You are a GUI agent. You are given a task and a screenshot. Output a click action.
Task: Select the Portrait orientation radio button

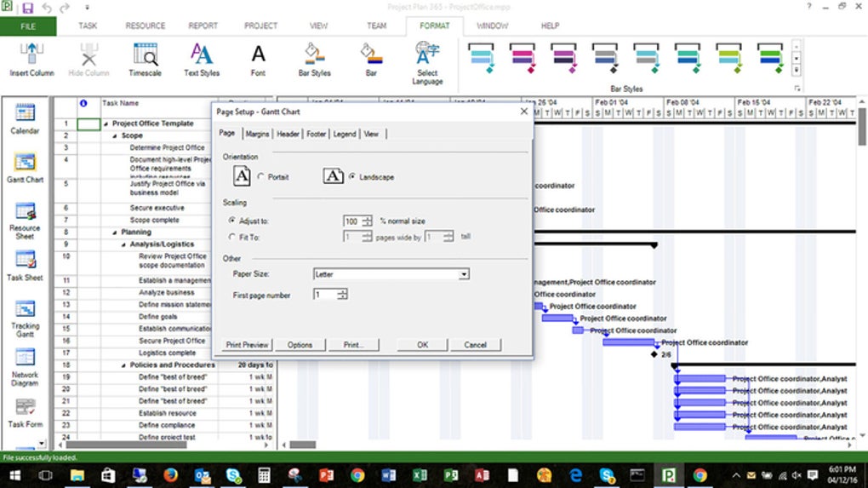point(260,176)
